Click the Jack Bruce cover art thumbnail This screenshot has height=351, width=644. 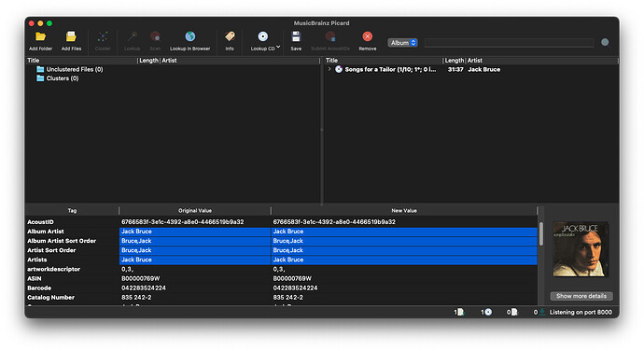click(581, 249)
